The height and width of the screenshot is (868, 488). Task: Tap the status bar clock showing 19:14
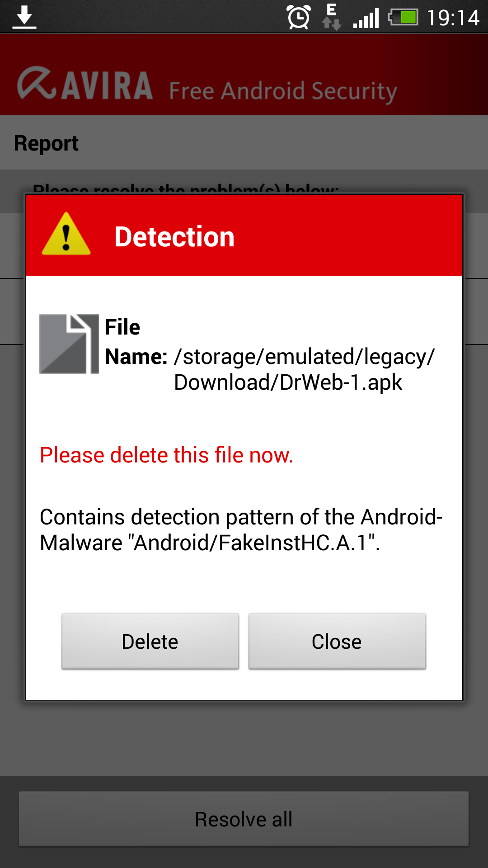pos(453,18)
